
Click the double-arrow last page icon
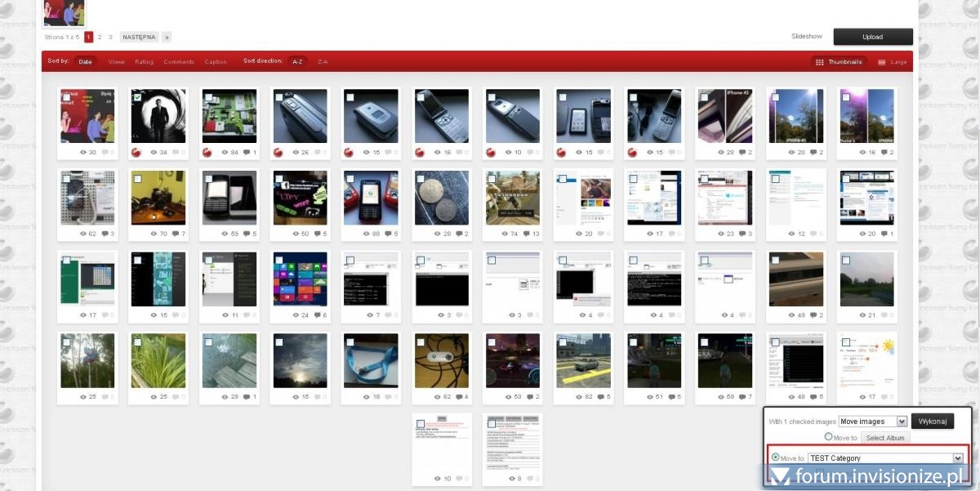point(166,37)
